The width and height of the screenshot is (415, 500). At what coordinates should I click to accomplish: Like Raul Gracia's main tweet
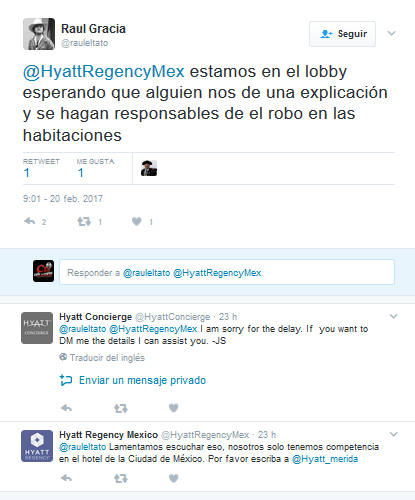click(x=137, y=221)
